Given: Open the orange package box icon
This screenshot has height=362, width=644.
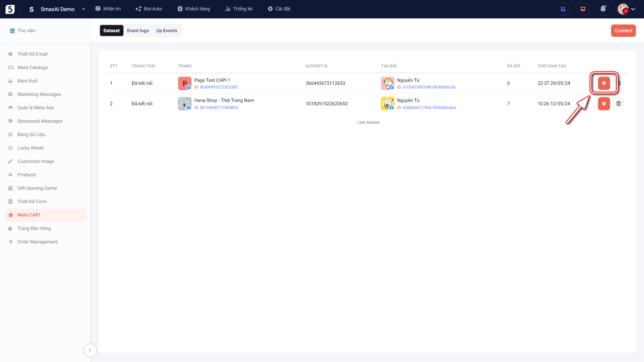Looking at the screenshot, I should 583,9.
